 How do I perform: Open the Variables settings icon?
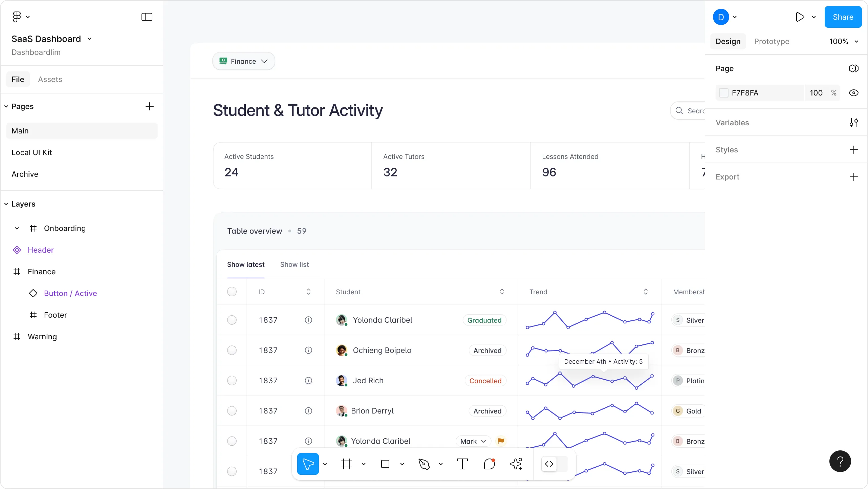853,123
